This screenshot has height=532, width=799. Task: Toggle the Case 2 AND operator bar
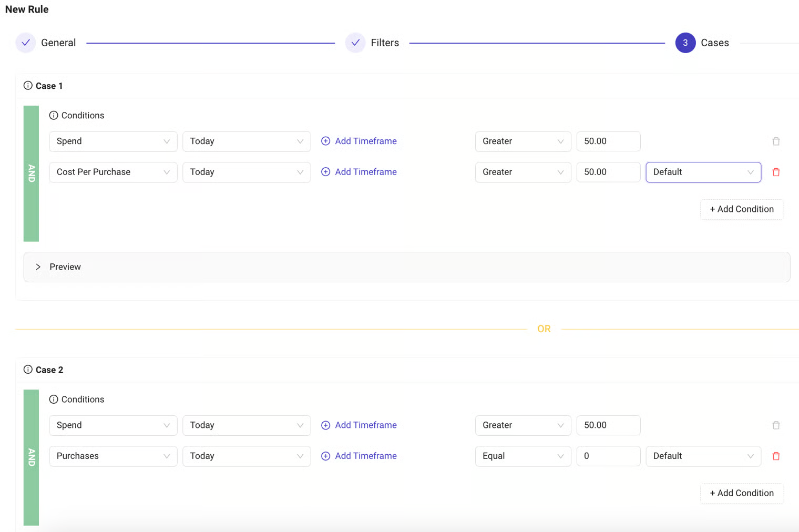click(x=32, y=457)
